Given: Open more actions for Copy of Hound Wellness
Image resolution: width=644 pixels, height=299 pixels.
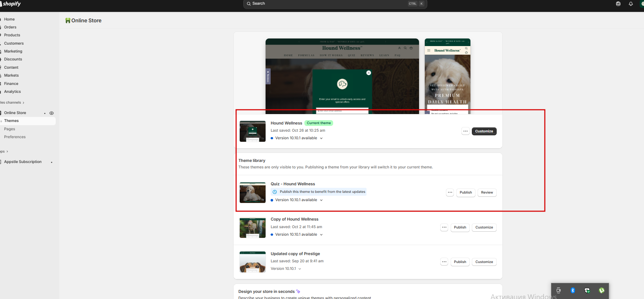Looking at the screenshot, I should tap(444, 227).
